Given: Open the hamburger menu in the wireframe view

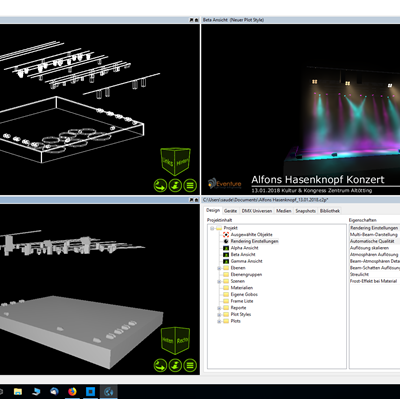Looking at the screenshot, I should click(x=190, y=185).
